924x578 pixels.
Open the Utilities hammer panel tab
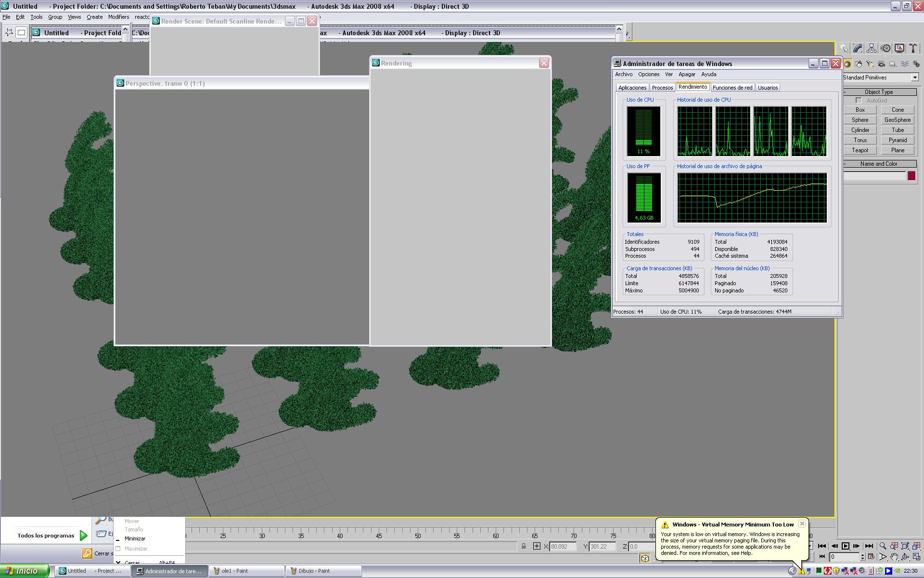(x=913, y=49)
